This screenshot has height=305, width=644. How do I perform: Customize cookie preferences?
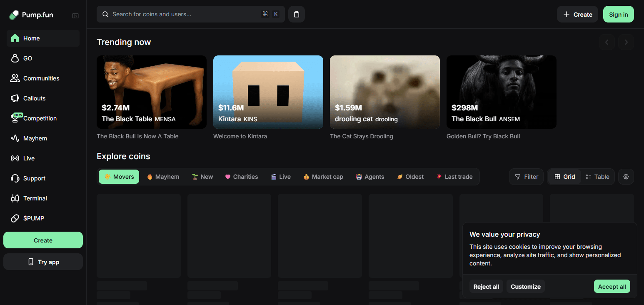click(526, 287)
